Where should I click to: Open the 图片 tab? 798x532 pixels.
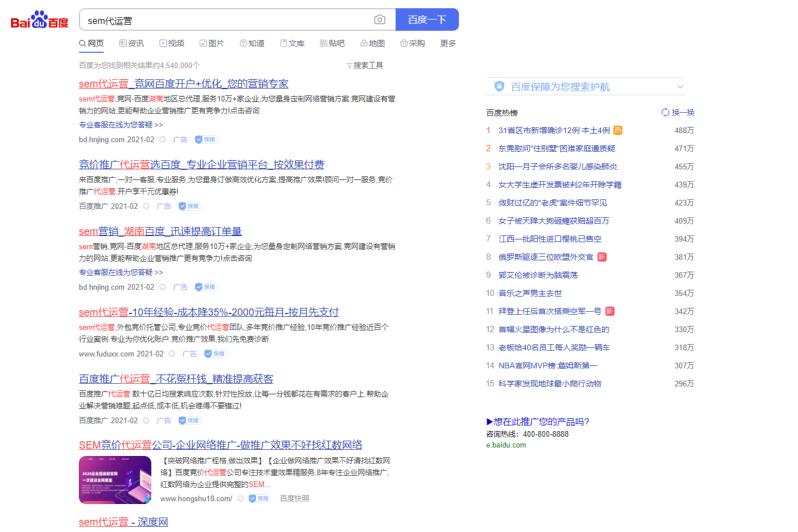tap(212, 44)
